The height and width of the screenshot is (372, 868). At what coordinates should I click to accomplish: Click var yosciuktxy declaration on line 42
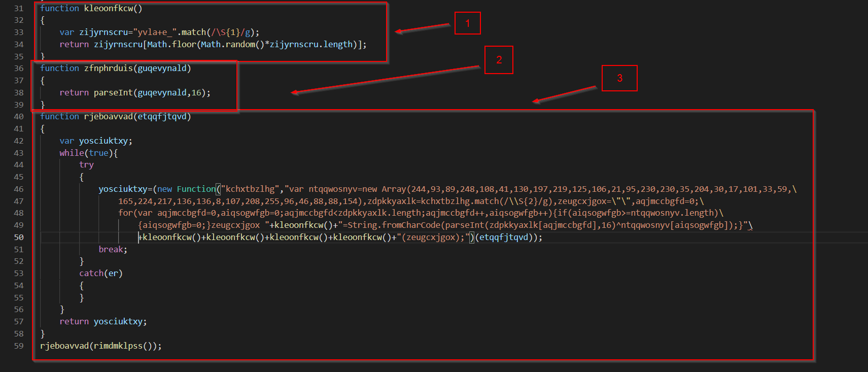click(96, 141)
